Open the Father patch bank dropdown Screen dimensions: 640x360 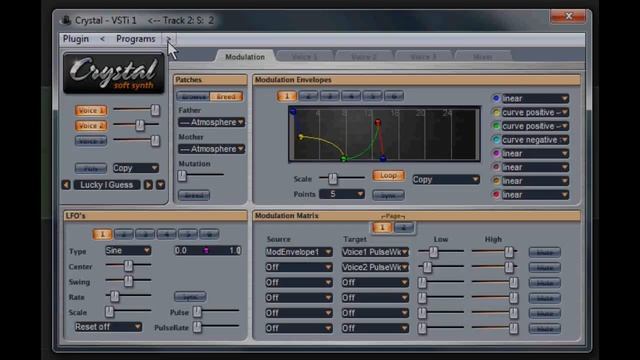coord(211,122)
